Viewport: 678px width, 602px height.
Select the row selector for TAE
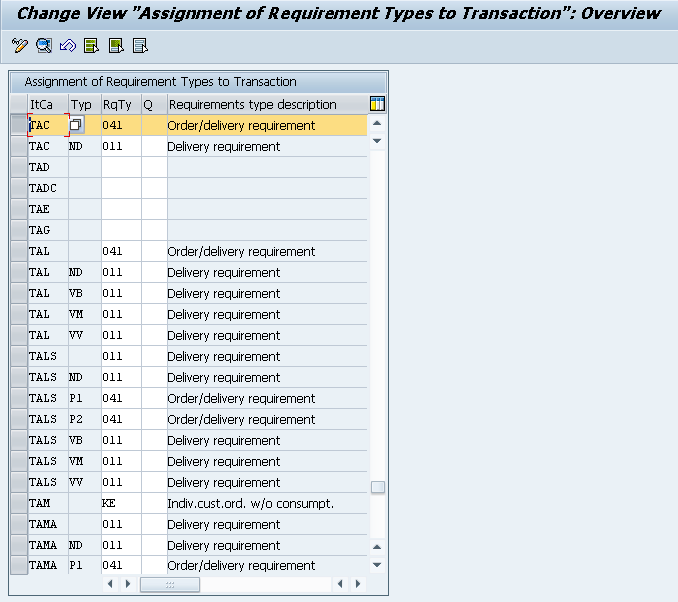(19, 209)
